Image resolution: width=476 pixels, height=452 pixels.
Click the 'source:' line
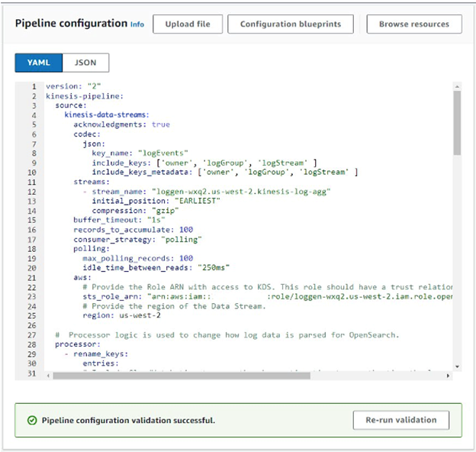(x=71, y=105)
